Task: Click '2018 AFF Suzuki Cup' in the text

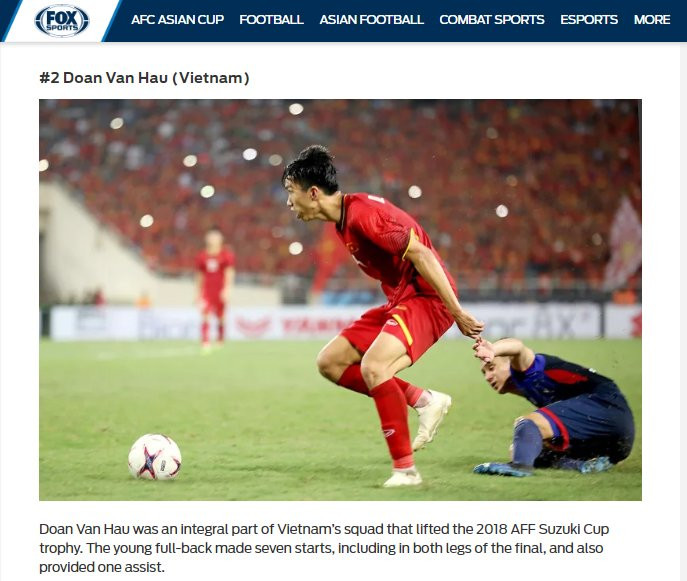Action: point(533,529)
